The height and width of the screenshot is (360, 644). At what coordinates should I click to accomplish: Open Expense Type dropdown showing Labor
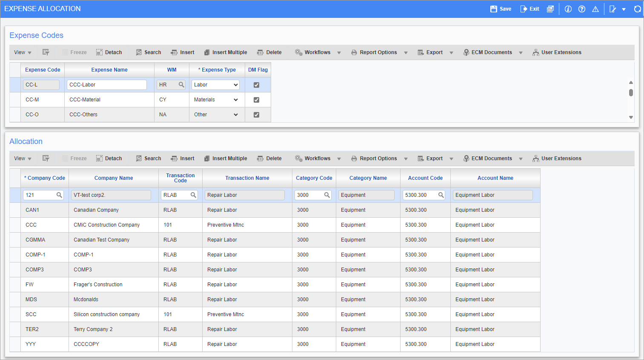coord(215,85)
